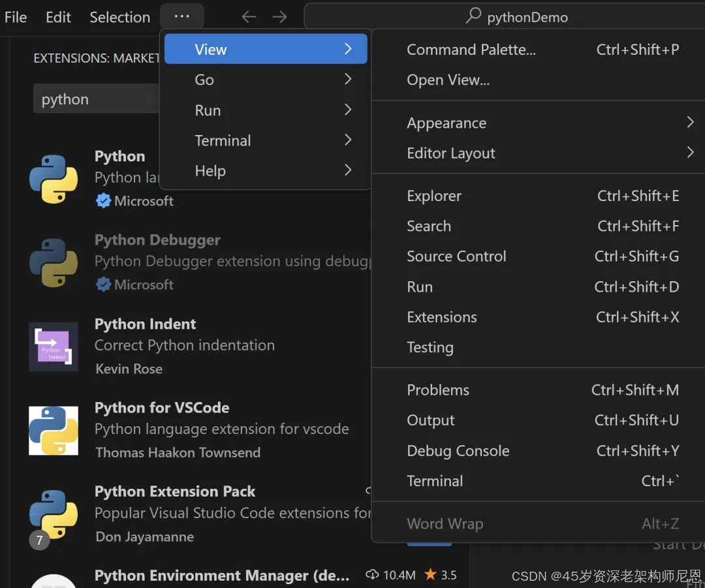Expand the Editor Layout chevron arrow
The width and height of the screenshot is (705, 588).
[x=690, y=153]
